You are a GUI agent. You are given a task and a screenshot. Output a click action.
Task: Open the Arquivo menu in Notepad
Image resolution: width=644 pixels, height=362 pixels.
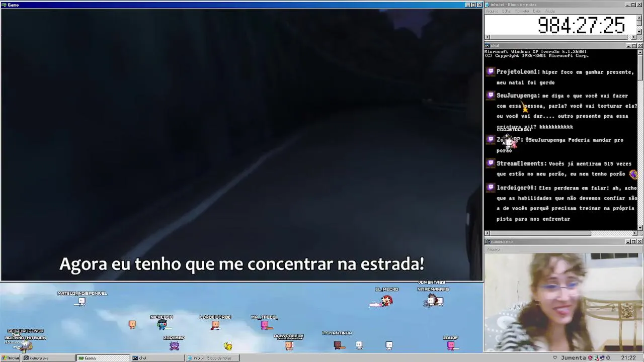pos(492,11)
